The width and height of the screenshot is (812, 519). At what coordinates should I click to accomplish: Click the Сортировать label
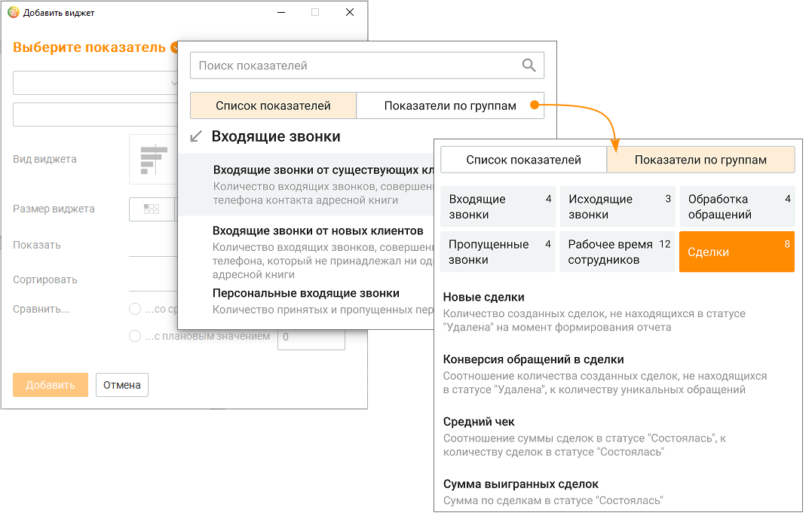45,280
